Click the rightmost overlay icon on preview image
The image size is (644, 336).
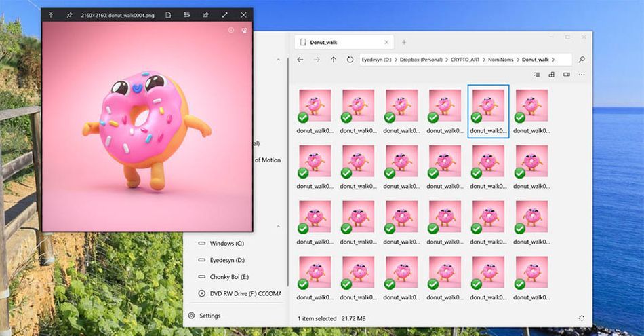244,30
